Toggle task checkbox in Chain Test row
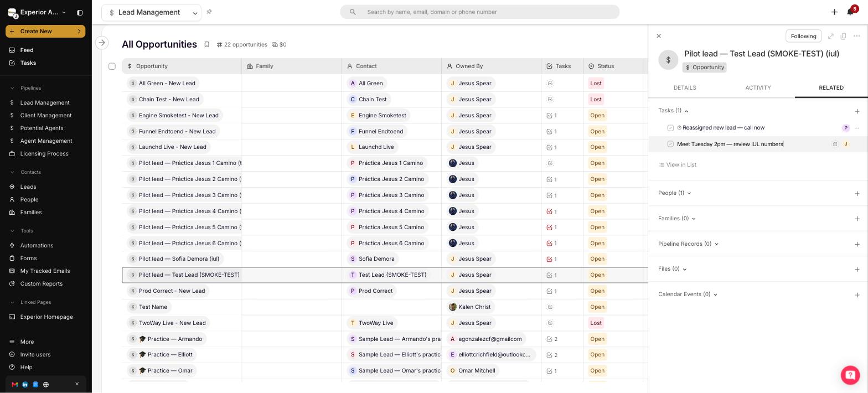 click(x=550, y=100)
